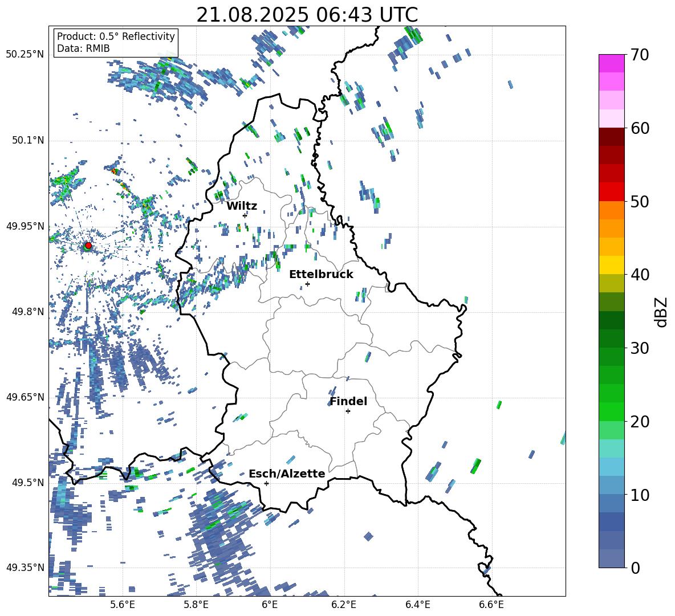Click the colorbar tick label 50
675x616 pixels.
click(x=640, y=202)
